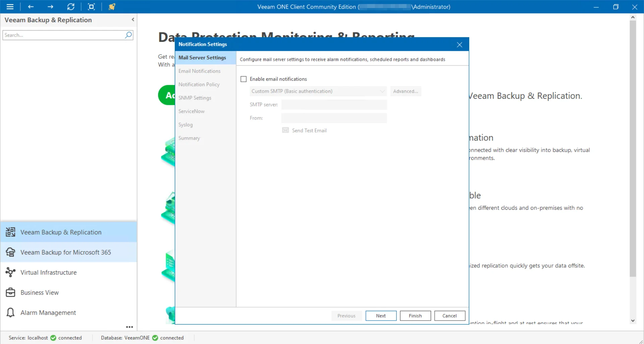The image size is (644, 344).
Task: Enable email notifications checkbox
Action: click(244, 79)
